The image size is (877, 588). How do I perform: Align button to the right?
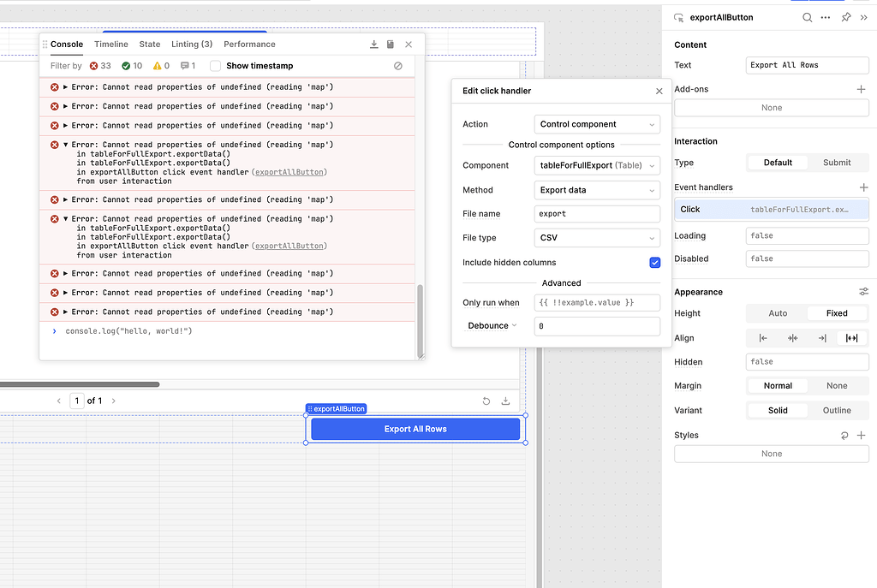coord(822,338)
